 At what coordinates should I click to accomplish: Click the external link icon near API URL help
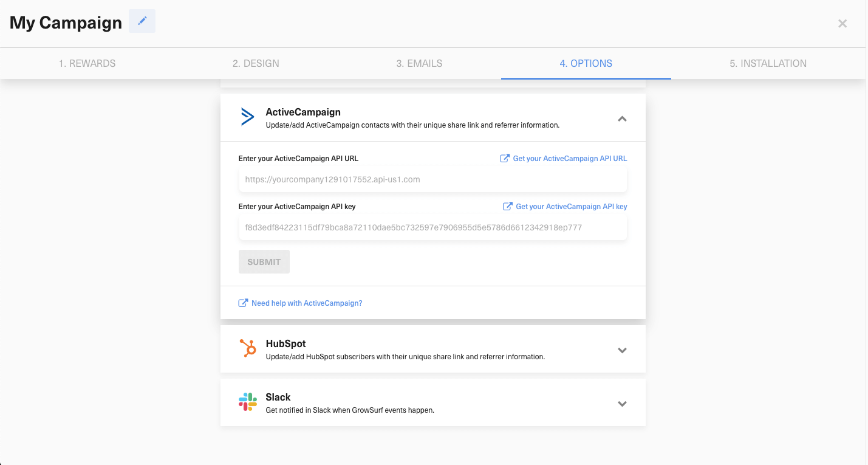tap(504, 157)
